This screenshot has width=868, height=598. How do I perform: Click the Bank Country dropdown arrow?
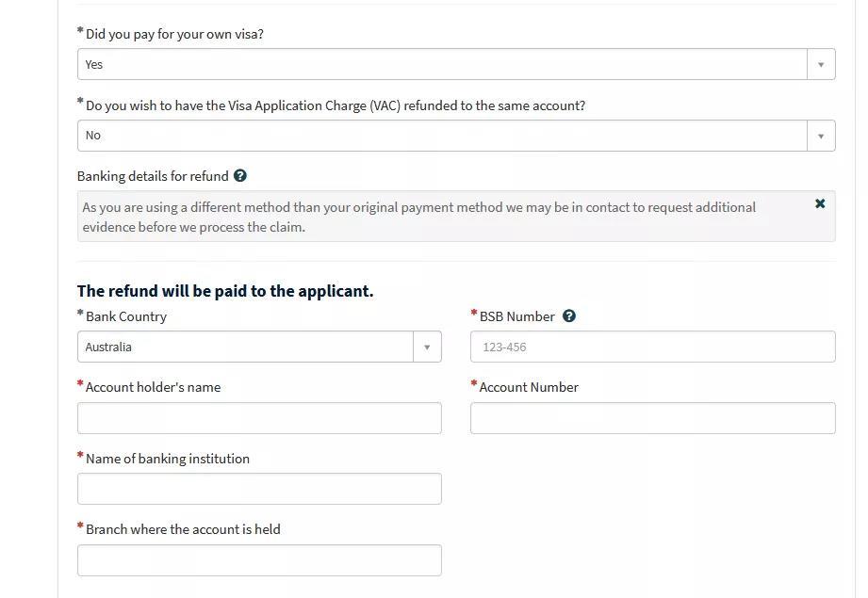426,347
